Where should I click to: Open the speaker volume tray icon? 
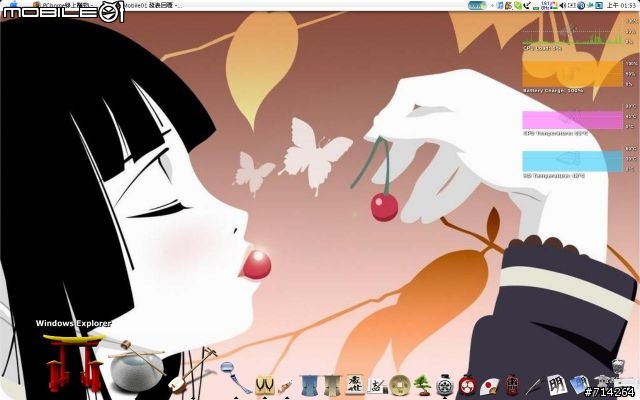tap(562, 5)
